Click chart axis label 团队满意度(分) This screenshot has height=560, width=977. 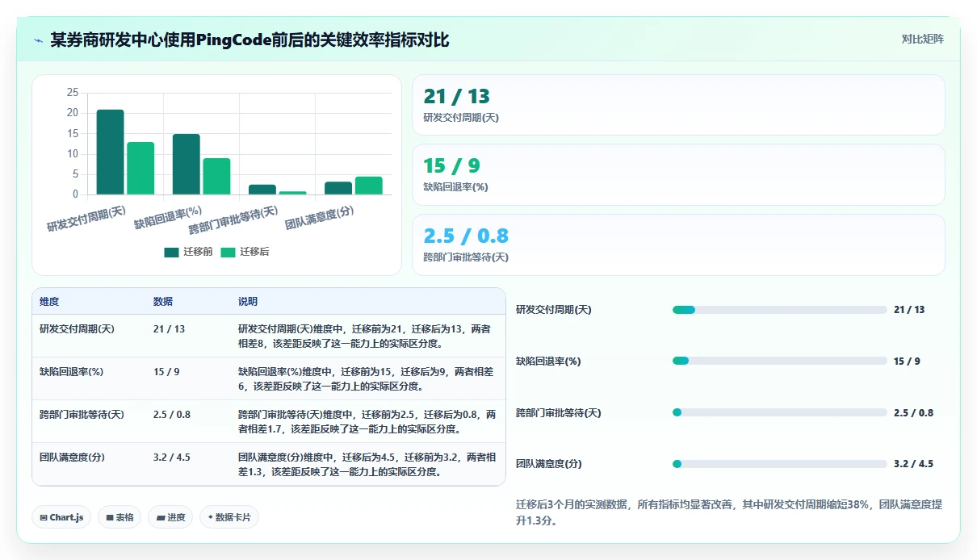[320, 218]
